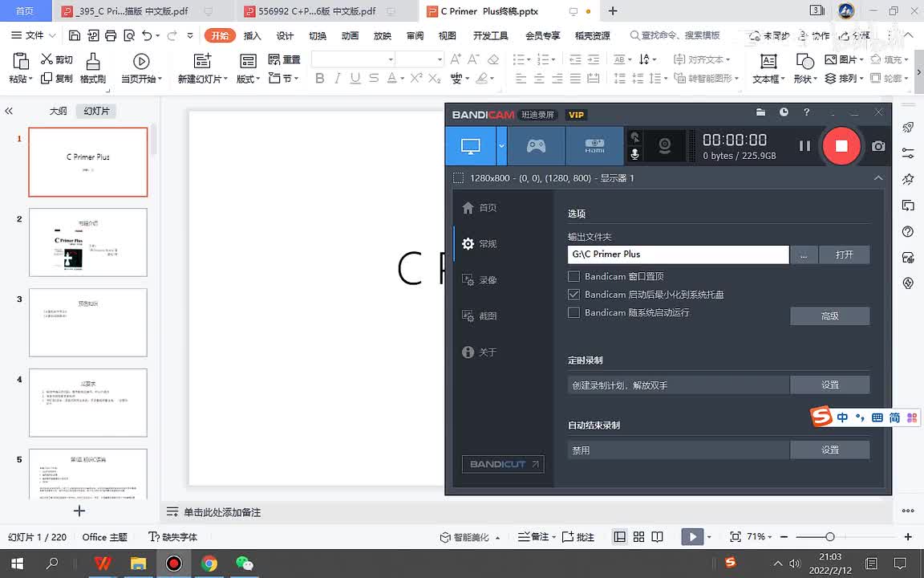Play slideshow from status bar button
The width and height of the screenshot is (924, 578).
pos(692,537)
